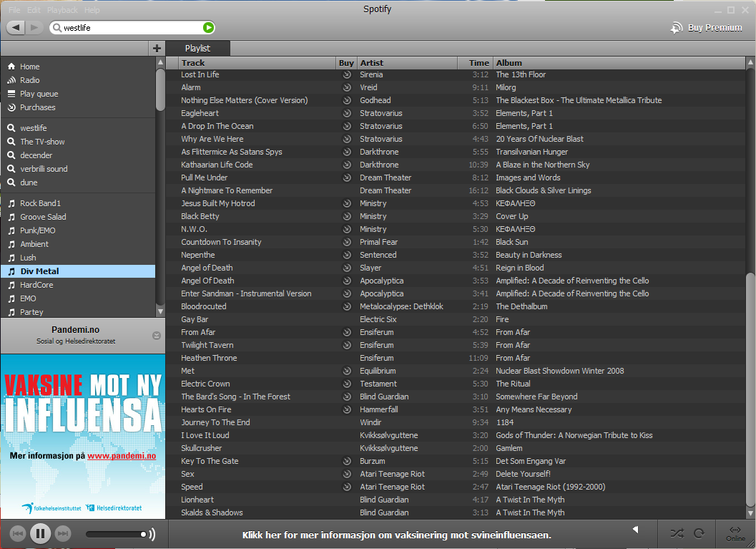Click the speaker volume icon
The image size is (756, 549).
pos(152,534)
